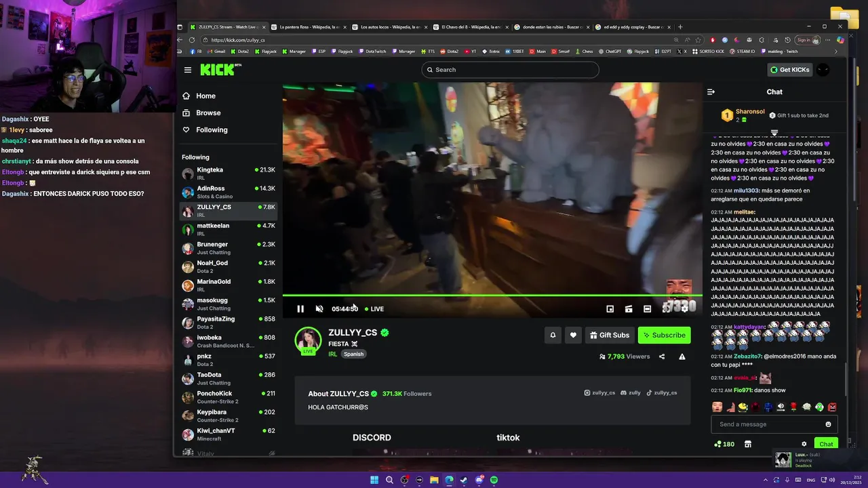Click the Search field on Kick
Viewport: 868px width, 488px height.
pos(510,70)
